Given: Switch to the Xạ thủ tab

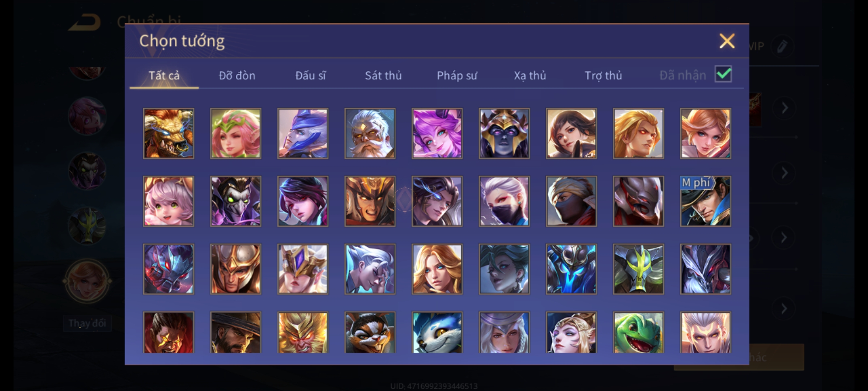Looking at the screenshot, I should (530, 75).
